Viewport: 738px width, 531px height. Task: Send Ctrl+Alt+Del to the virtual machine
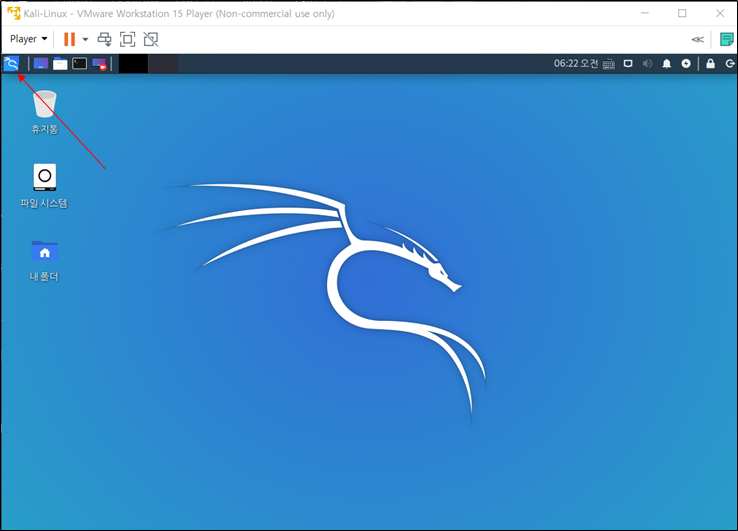(x=104, y=40)
